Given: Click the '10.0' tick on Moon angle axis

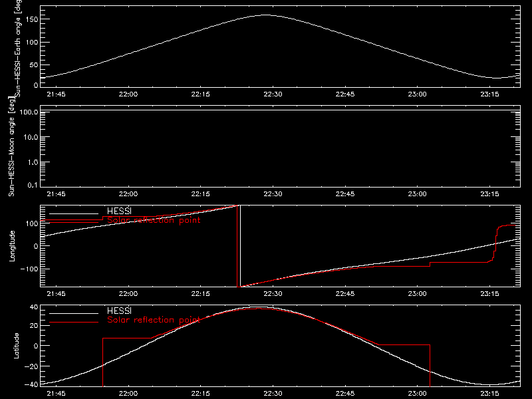Looking at the screenshot, I should [x=31, y=137].
